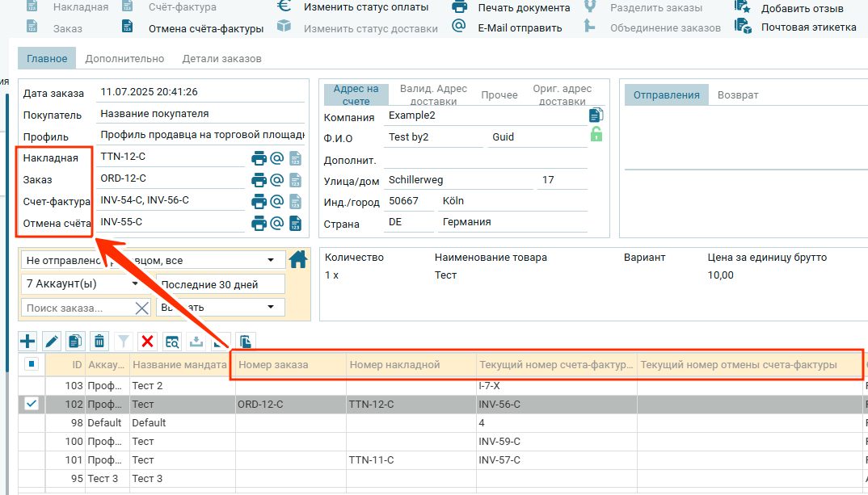Add a new mandate with plus icon
The width and height of the screenshot is (868, 495).
pos(27,342)
